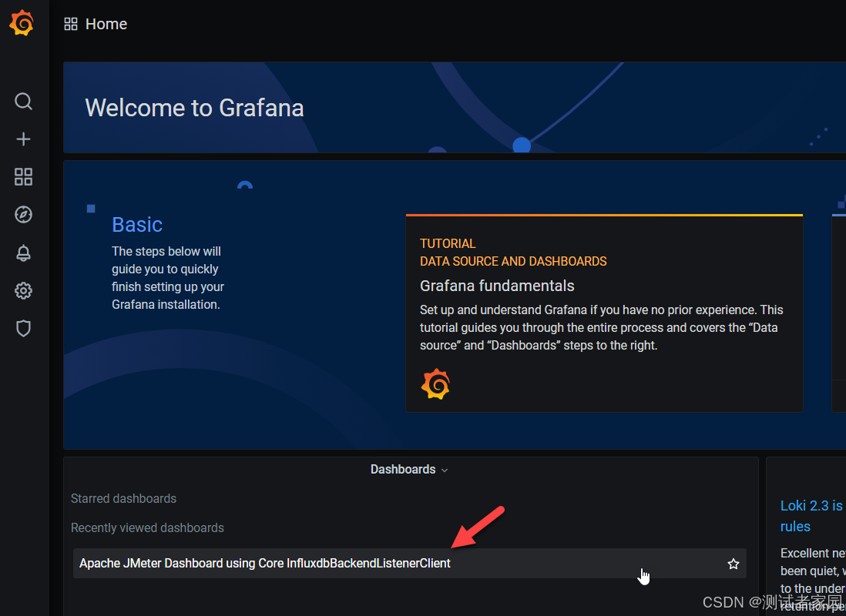Screen dimensions: 846x616
Task: Open the Create plus icon menu
Action: tap(23, 139)
